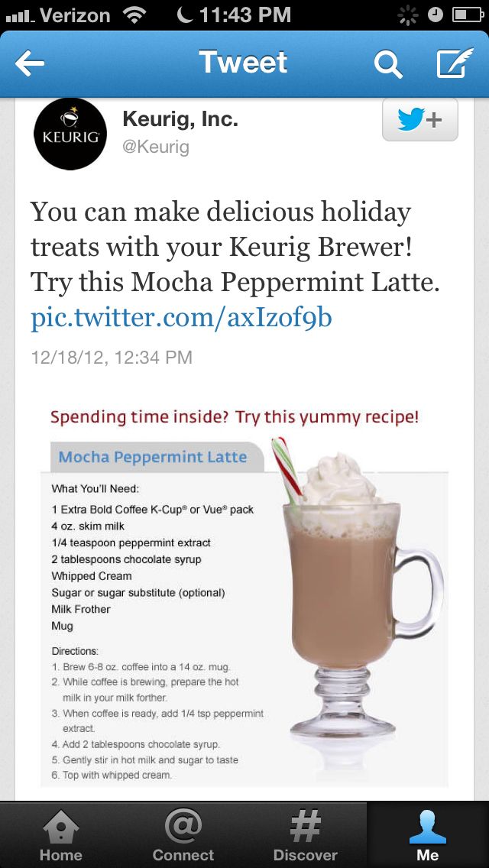Screen dimensions: 489x868
Task: Switch to the Connect tab
Action: tap(183, 834)
